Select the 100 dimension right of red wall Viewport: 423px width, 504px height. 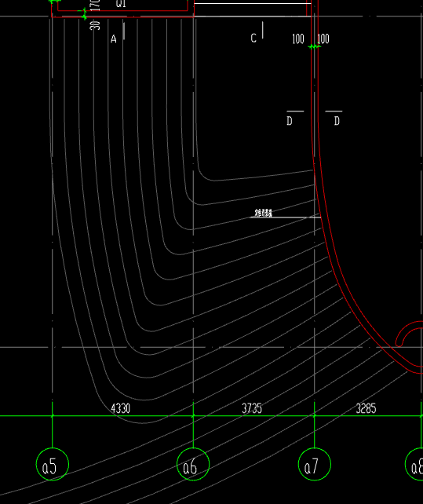tap(323, 39)
